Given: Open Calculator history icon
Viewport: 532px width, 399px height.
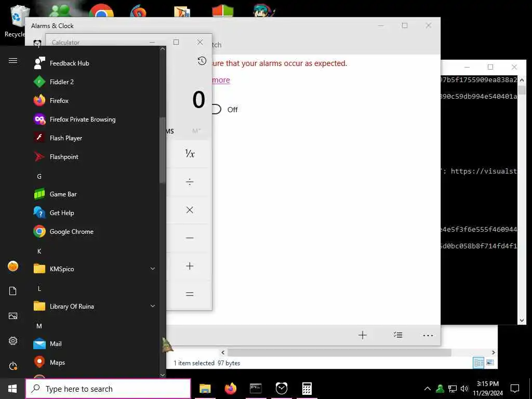Looking at the screenshot, I should click(202, 61).
